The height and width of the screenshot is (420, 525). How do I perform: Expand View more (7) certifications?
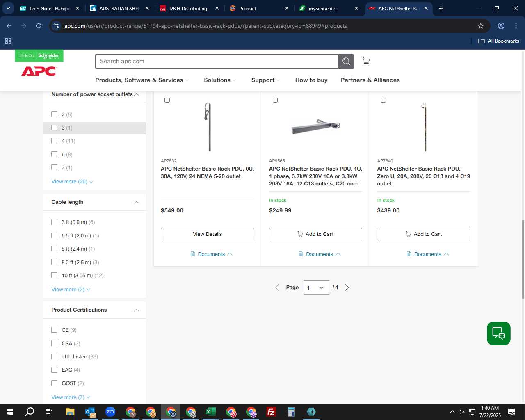coord(71,397)
